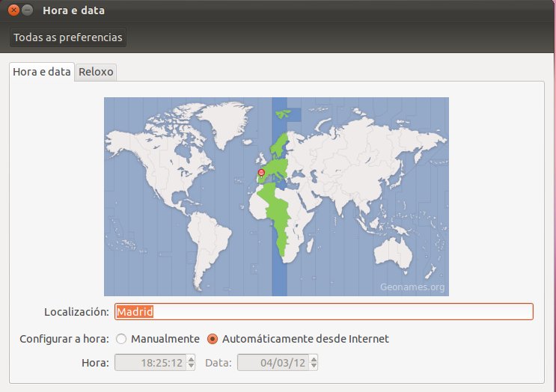Select the Hora e data tab
Screen dimensions: 556x392
(x=42, y=72)
